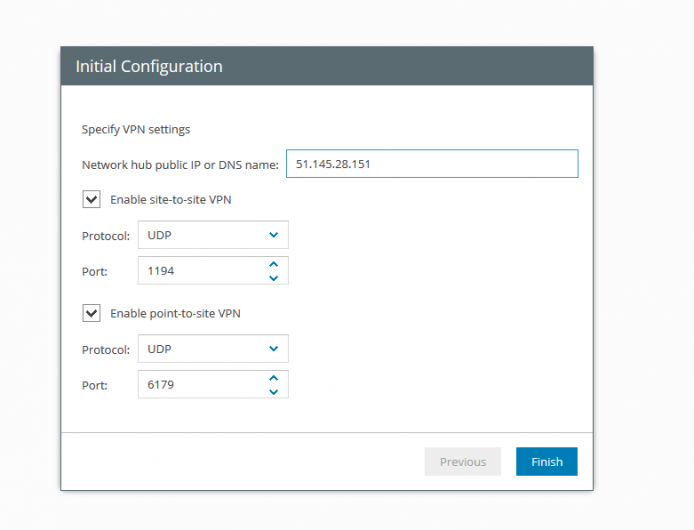Uncheck Enable point-to-site VPN checkbox
The height and width of the screenshot is (530, 694).
click(91, 313)
